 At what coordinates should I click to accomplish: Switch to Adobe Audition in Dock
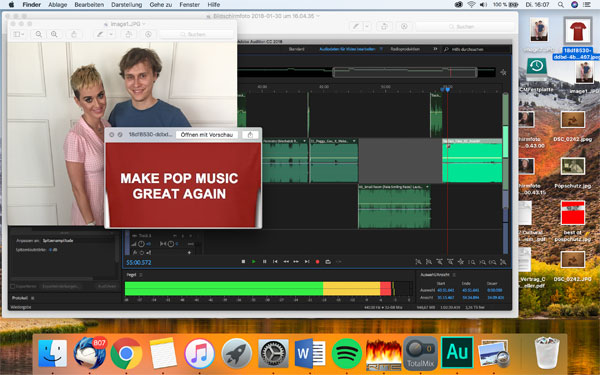pyautogui.click(x=457, y=353)
